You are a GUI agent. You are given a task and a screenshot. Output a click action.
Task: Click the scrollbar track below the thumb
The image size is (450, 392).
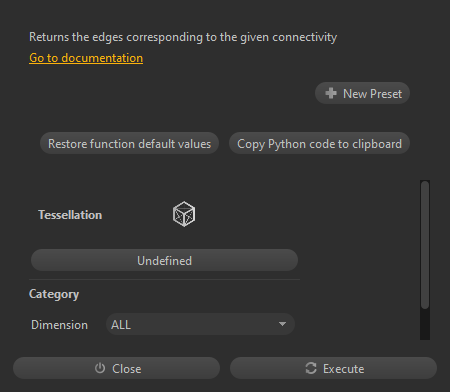[425, 324]
